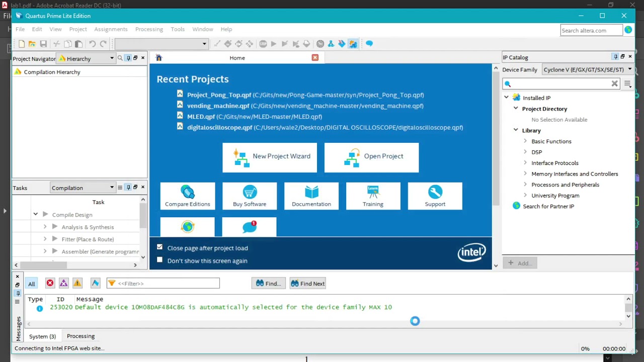Viewport: 644px width, 362px height.
Task: Click the Find Next button
Action: point(308,284)
